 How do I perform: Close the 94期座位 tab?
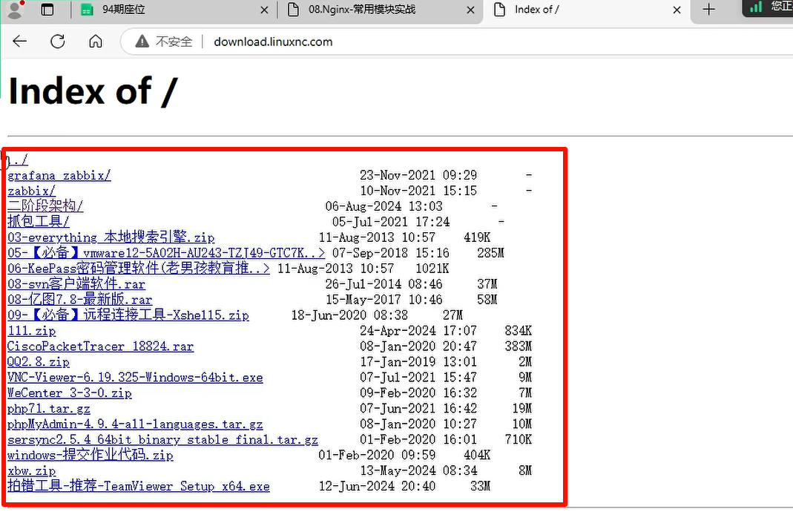[x=265, y=10]
